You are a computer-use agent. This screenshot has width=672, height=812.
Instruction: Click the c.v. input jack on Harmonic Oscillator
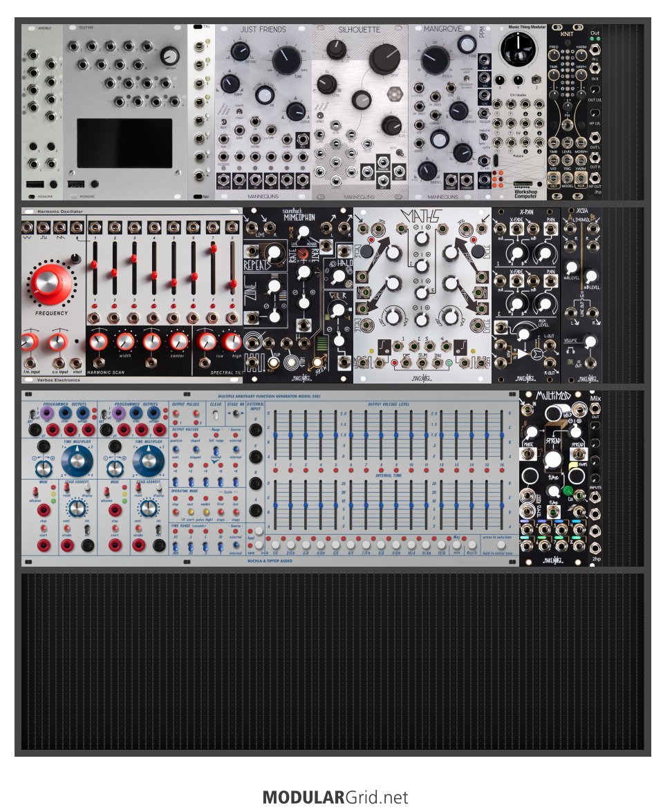(59, 362)
